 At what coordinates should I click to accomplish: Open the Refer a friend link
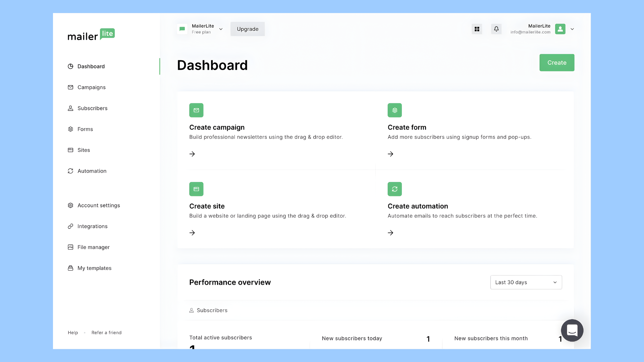[107, 333]
